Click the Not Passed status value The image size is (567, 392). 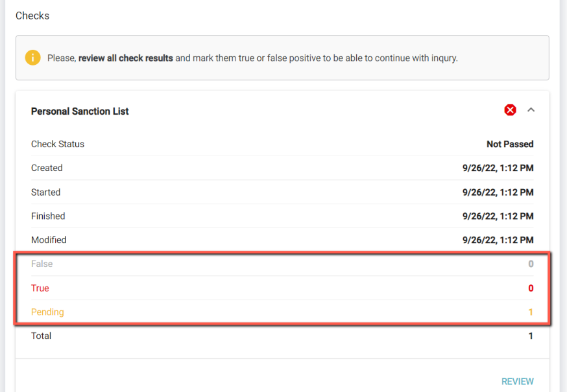pos(510,144)
